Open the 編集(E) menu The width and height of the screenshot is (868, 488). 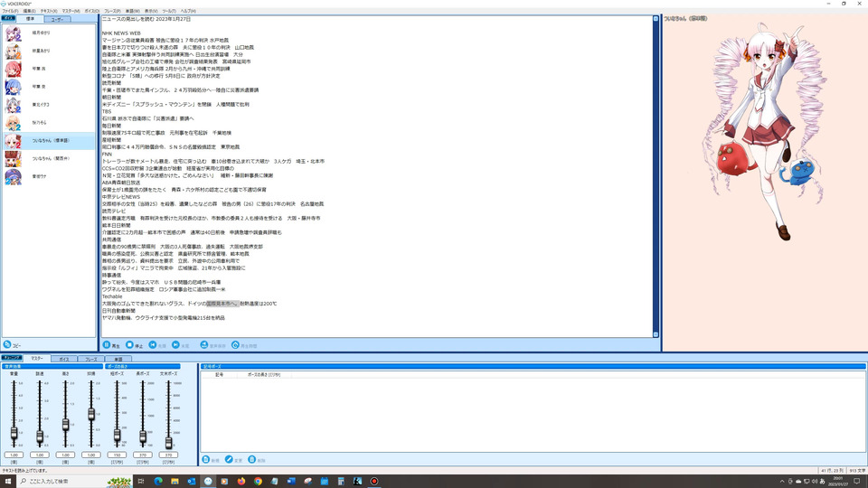point(29,11)
